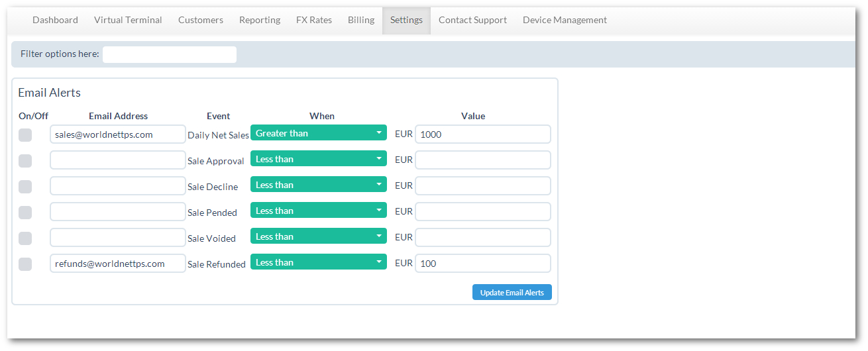Enable the Sale Voided alert checkbox

[x=25, y=238]
